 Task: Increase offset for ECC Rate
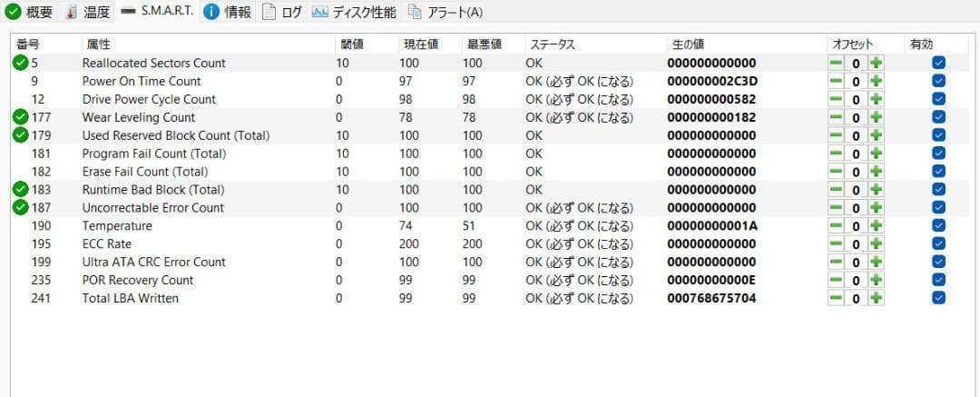pyautogui.click(x=877, y=243)
